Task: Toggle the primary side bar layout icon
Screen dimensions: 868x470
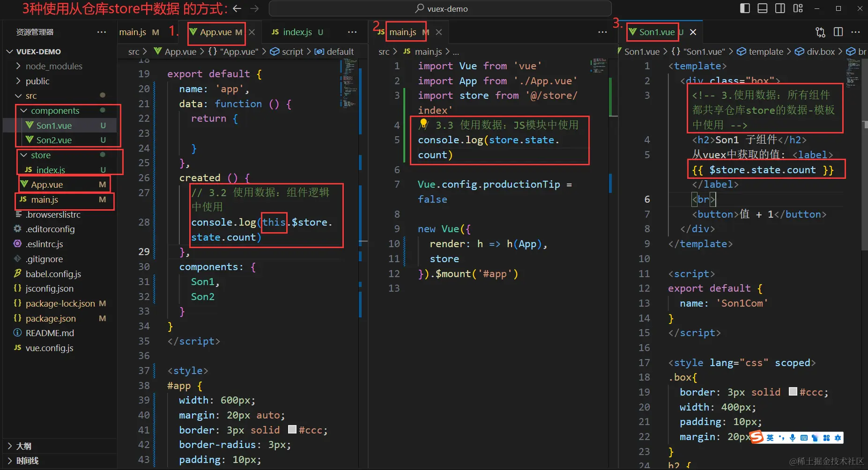Action: [x=745, y=8]
